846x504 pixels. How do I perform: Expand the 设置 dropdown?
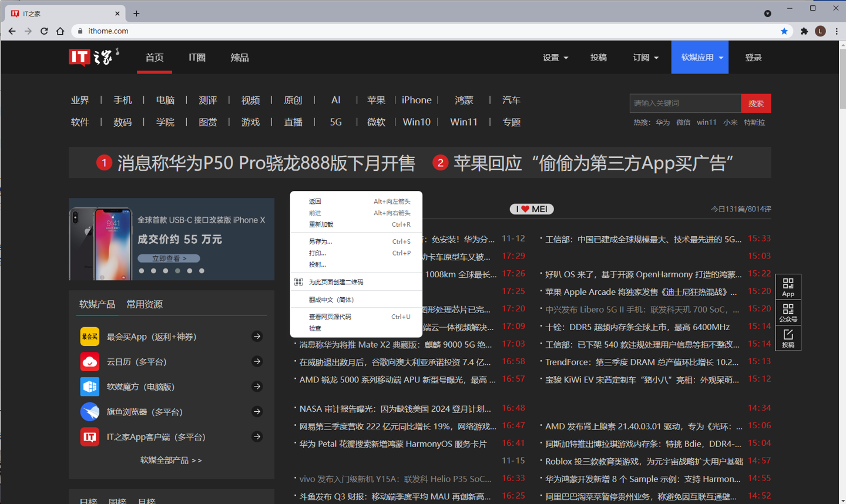tap(555, 58)
